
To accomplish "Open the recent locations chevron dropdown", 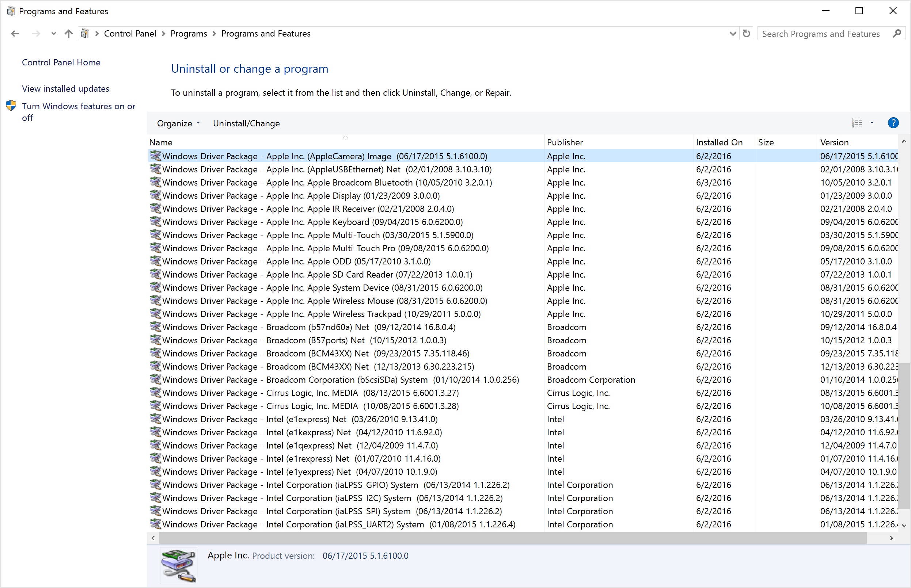I will [x=53, y=34].
